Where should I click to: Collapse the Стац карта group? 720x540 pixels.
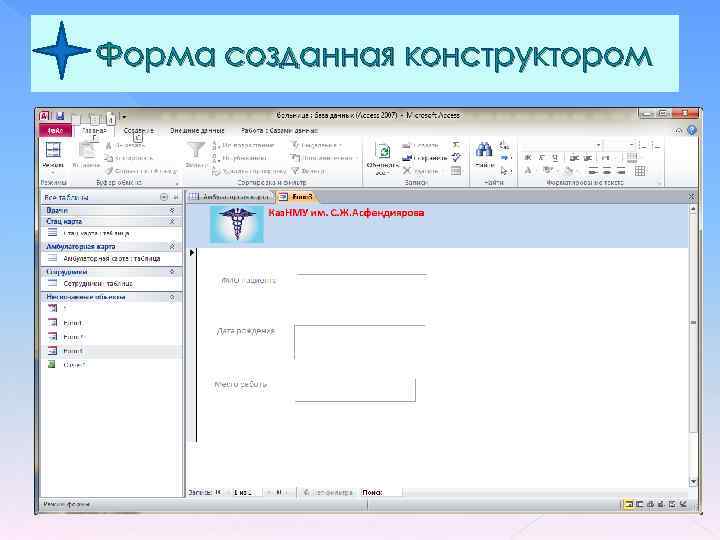pos(172,222)
